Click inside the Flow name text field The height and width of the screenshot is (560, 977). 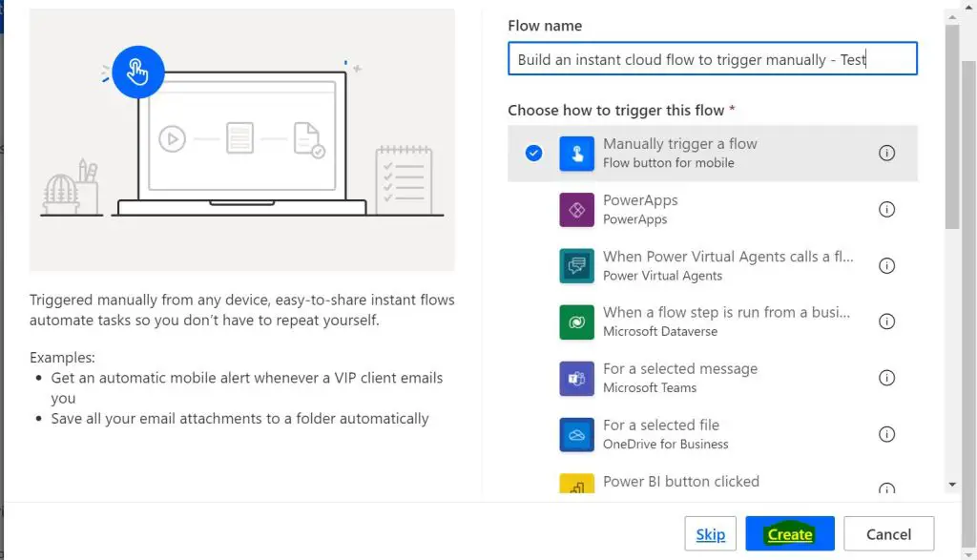tap(711, 58)
